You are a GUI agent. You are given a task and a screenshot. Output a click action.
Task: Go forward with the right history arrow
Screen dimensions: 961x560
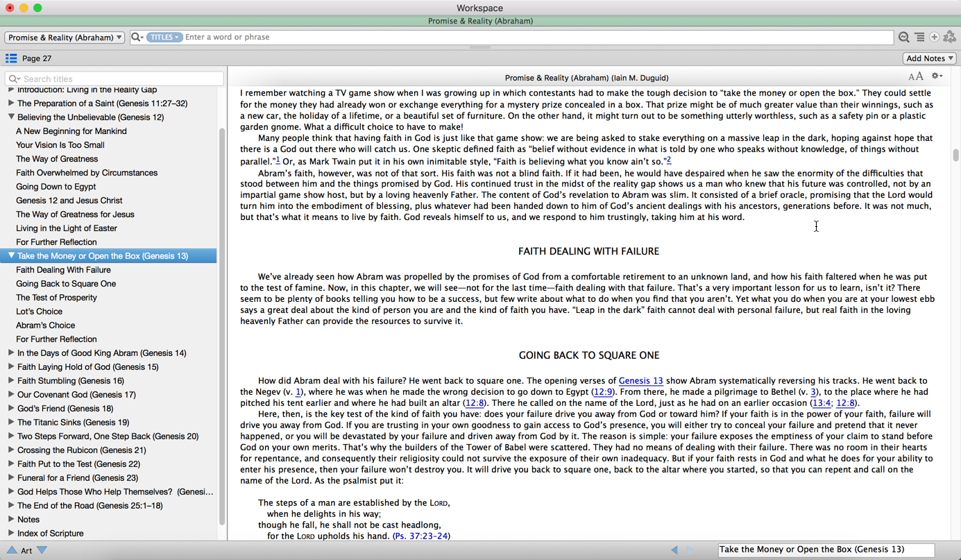pyautogui.click(x=690, y=550)
